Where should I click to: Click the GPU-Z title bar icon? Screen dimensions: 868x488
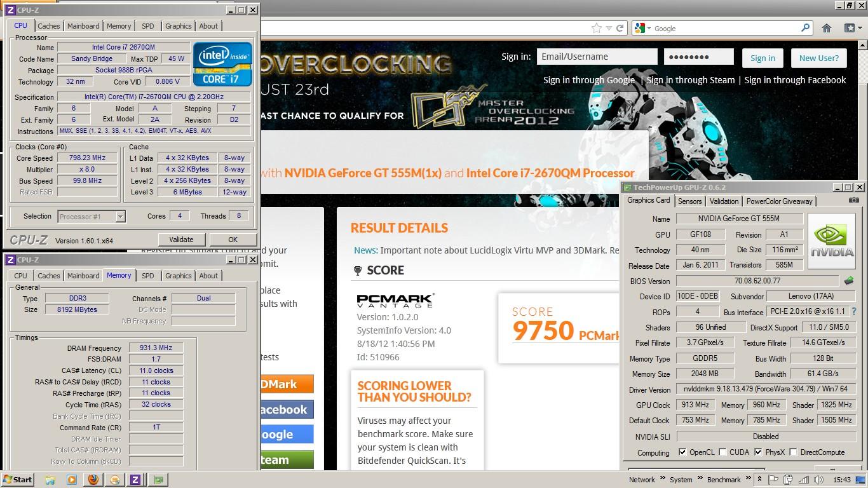(627, 187)
